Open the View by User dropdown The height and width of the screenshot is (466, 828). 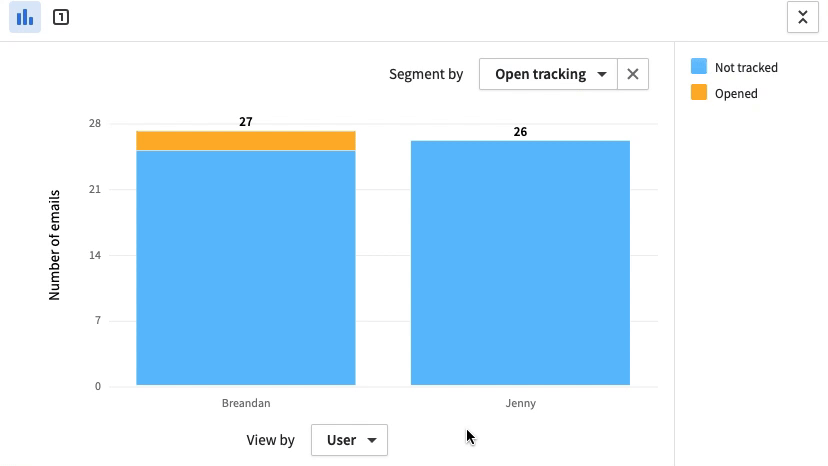point(349,440)
